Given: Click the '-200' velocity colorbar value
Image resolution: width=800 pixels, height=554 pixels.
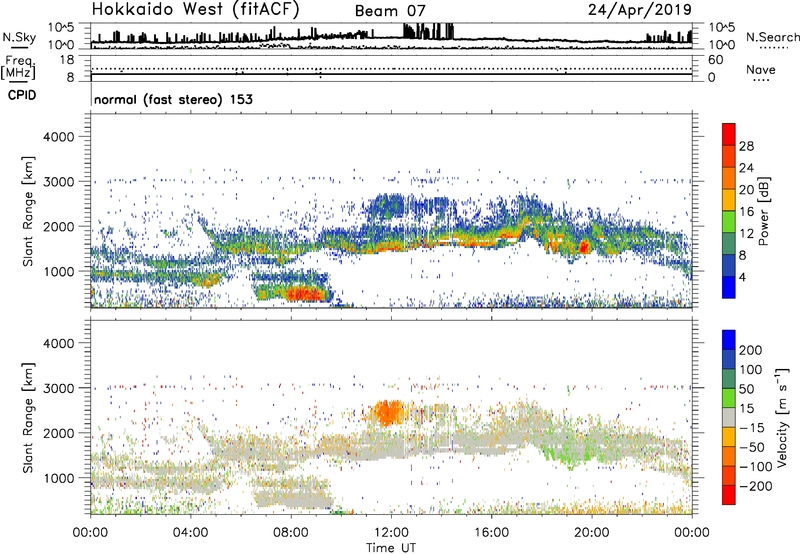Looking at the screenshot, I should click(755, 486).
